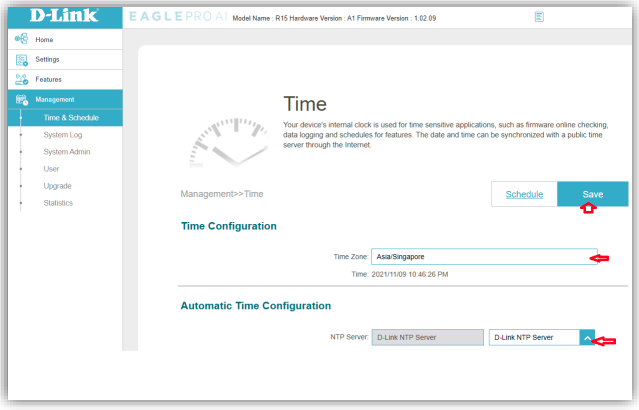Click the Settings gear icon in sidebar
This screenshot has height=410, width=639.
click(19, 59)
